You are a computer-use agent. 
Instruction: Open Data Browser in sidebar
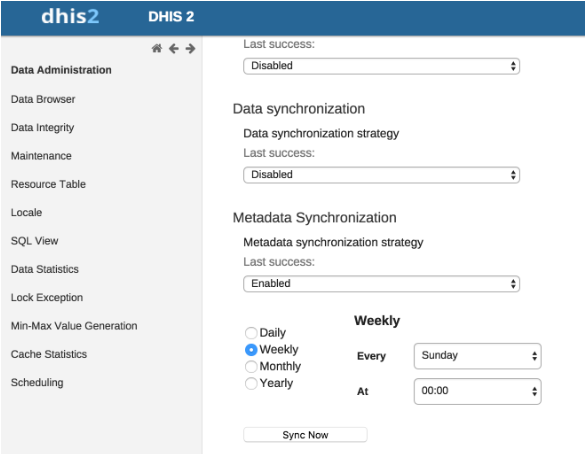(43, 99)
